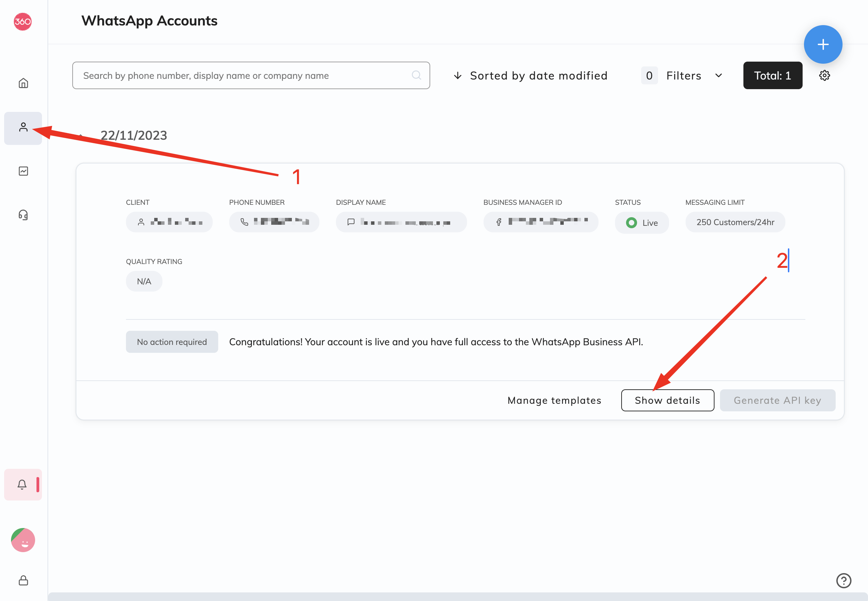Viewport: 868px width, 601px height.
Task: Click Generate API key button
Action: pyautogui.click(x=777, y=400)
